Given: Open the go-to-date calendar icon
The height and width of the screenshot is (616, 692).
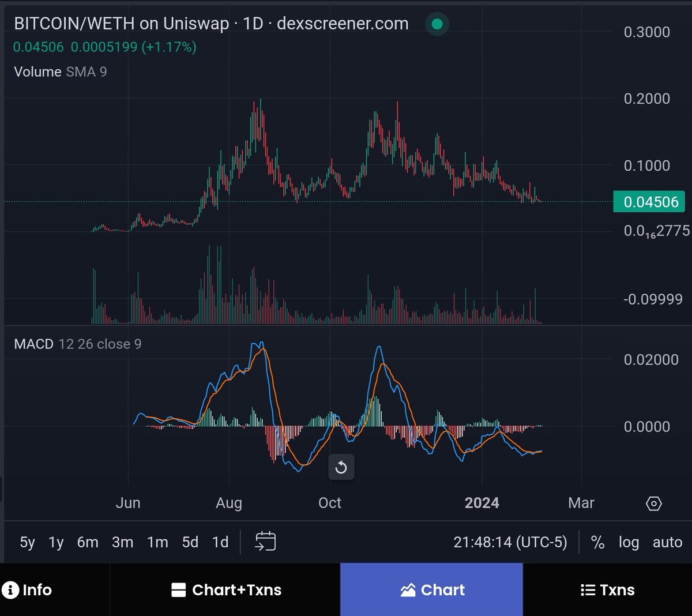Looking at the screenshot, I should coord(265,542).
